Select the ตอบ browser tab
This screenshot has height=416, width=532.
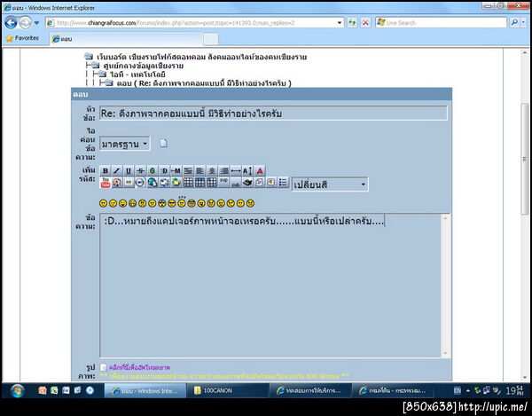126,39
